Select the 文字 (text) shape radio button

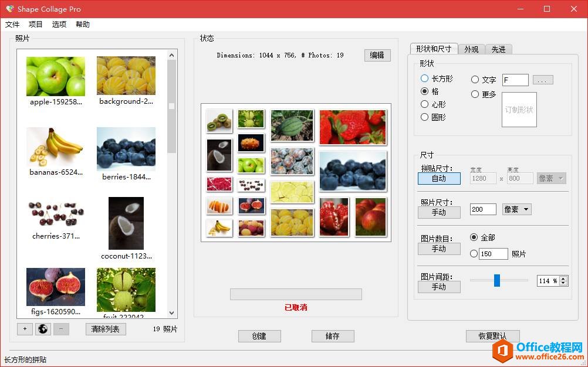[475, 79]
